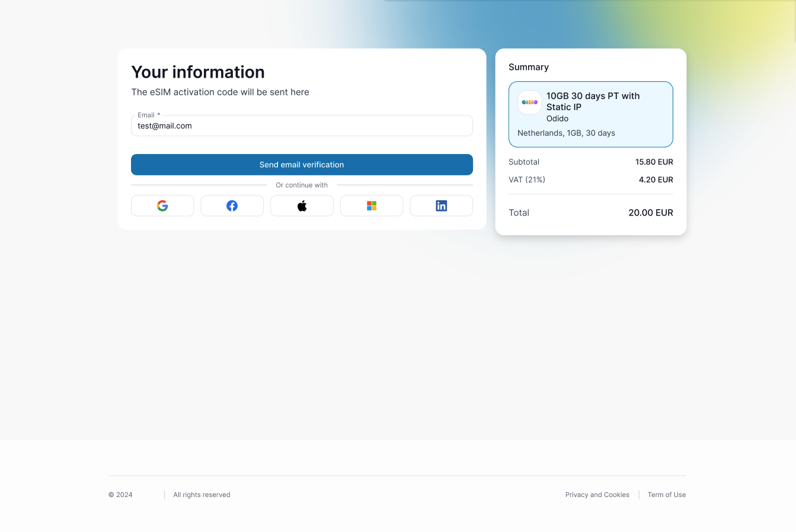This screenshot has height=532, width=796.
Task: Click the © 2024 footer text
Action: [x=120, y=495]
